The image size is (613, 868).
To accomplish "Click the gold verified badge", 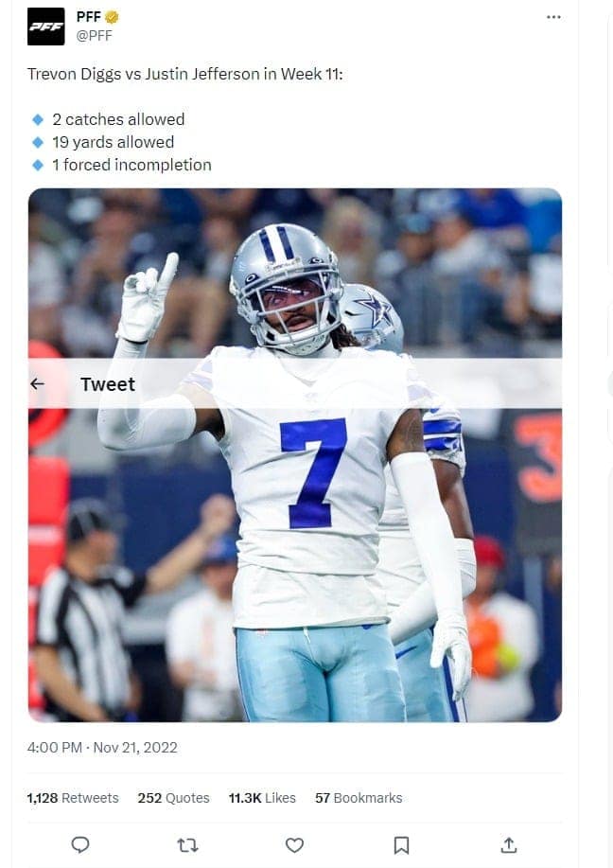I will point(112,18).
